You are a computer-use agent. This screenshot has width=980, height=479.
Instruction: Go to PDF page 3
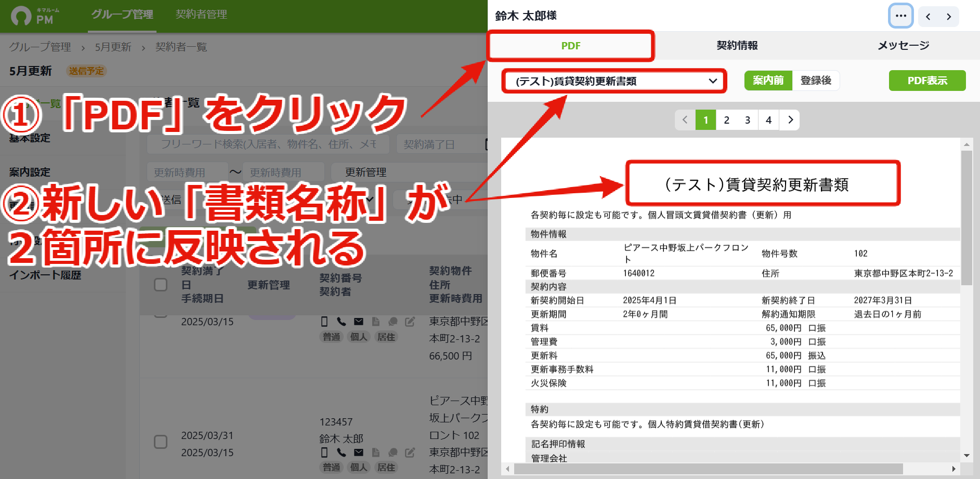[x=748, y=120]
